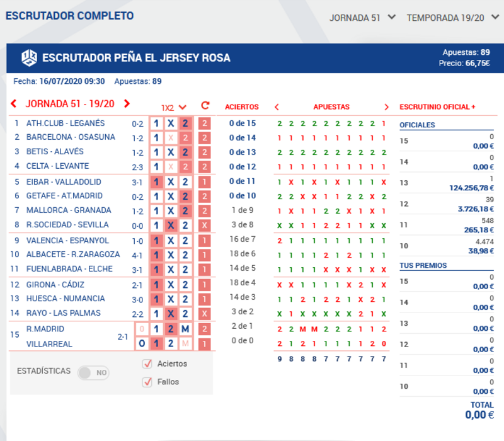This screenshot has height=441, width=504.
Task: Click the Precio: 66,75€ text
Action: [464, 64]
